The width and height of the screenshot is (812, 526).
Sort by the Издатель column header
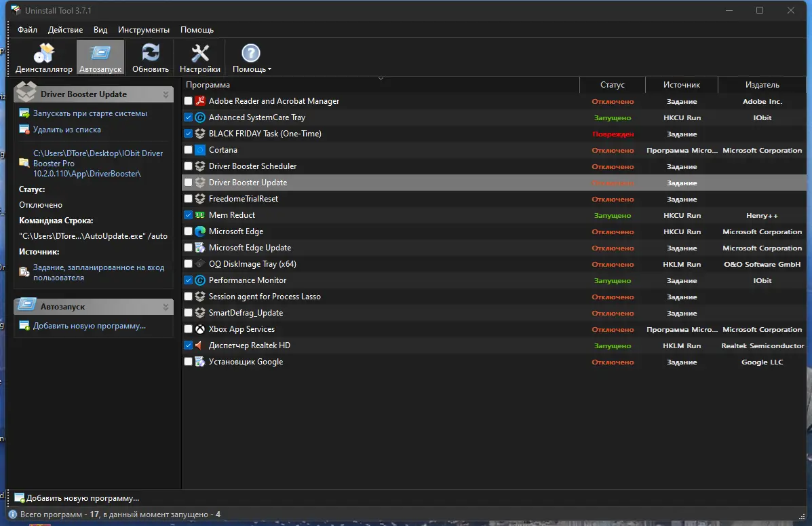point(762,84)
